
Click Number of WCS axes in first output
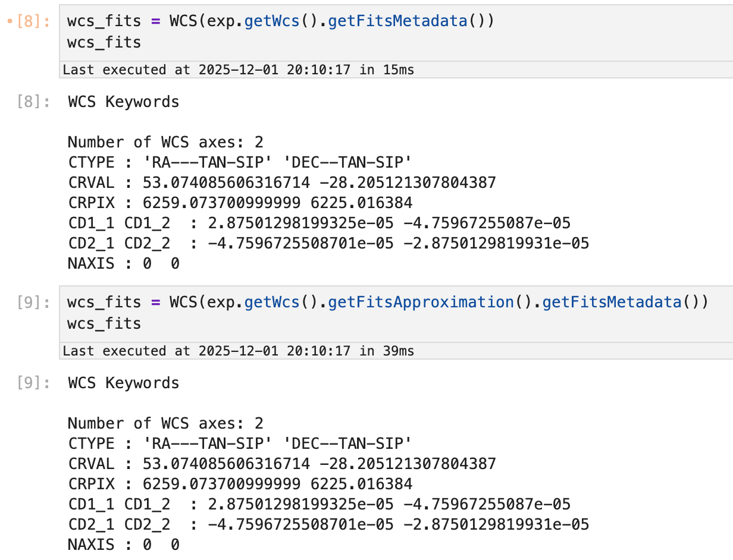tap(165, 143)
